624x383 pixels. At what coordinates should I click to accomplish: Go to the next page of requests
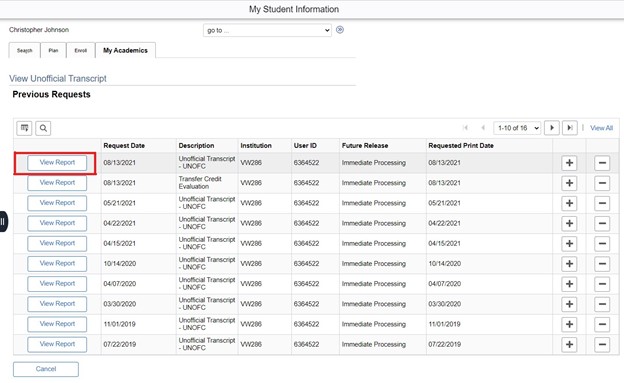tap(552, 128)
